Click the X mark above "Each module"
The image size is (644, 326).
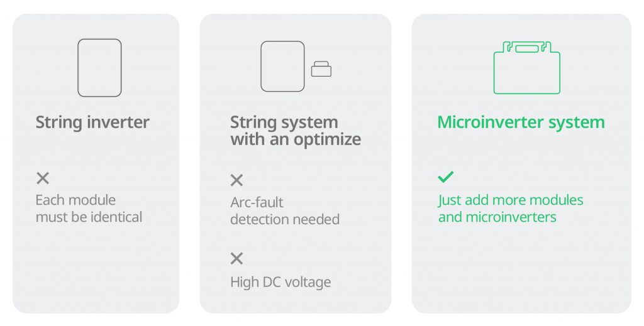[43, 178]
